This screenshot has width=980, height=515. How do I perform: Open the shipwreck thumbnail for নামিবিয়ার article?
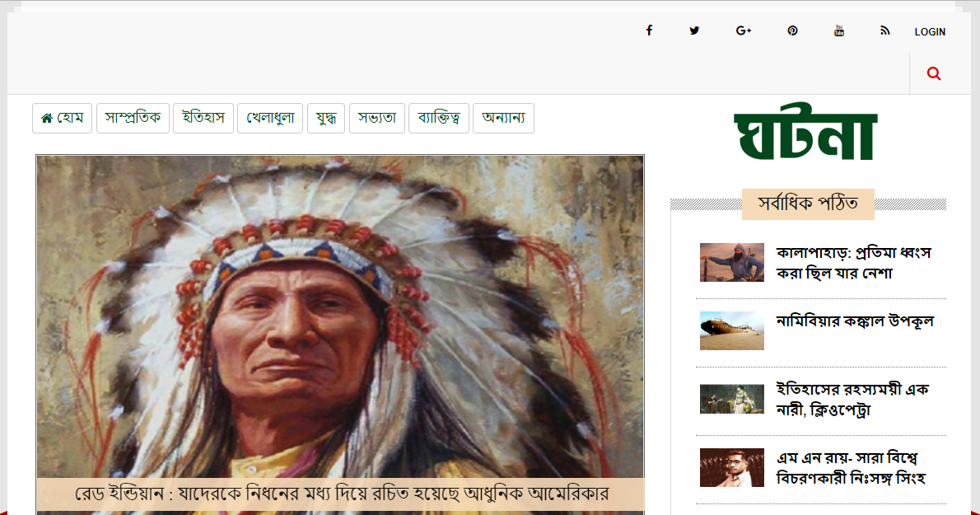click(x=732, y=330)
